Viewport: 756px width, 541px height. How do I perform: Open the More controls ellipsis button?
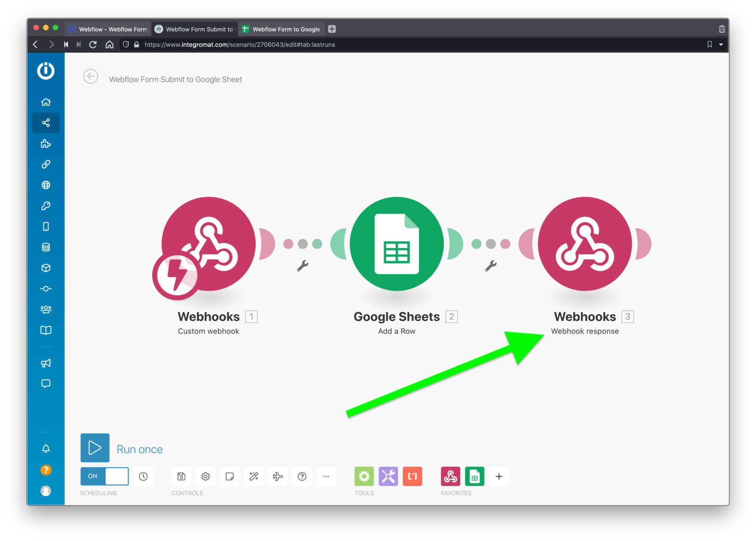coord(326,476)
